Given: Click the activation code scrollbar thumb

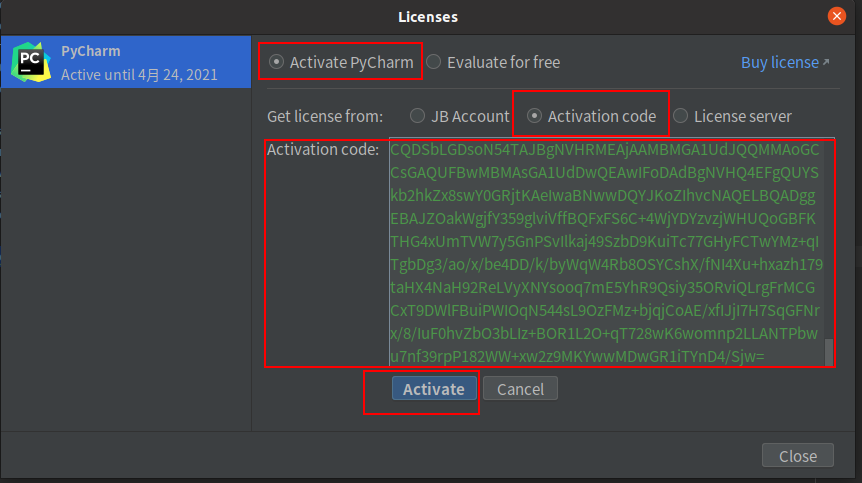Looking at the screenshot, I should (829, 352).
